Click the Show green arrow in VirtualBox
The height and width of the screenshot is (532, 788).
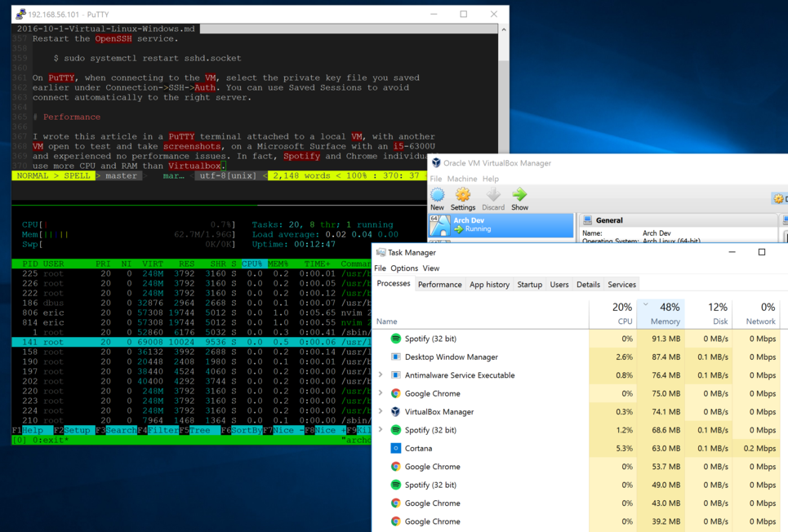click(x=519, y=195)
